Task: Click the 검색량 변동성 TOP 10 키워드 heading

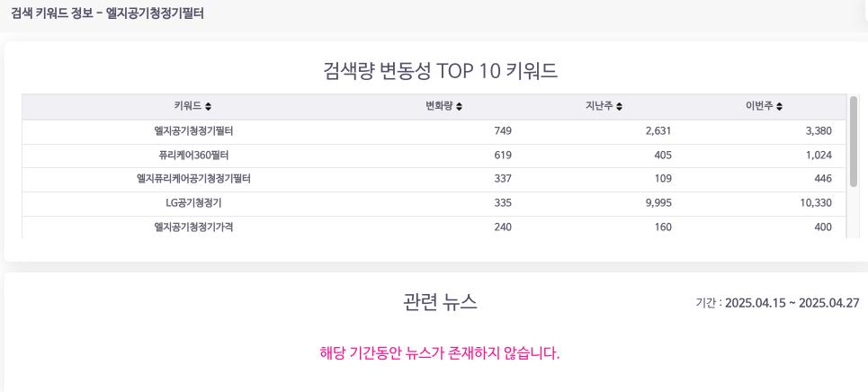Action: click(440, 71)
